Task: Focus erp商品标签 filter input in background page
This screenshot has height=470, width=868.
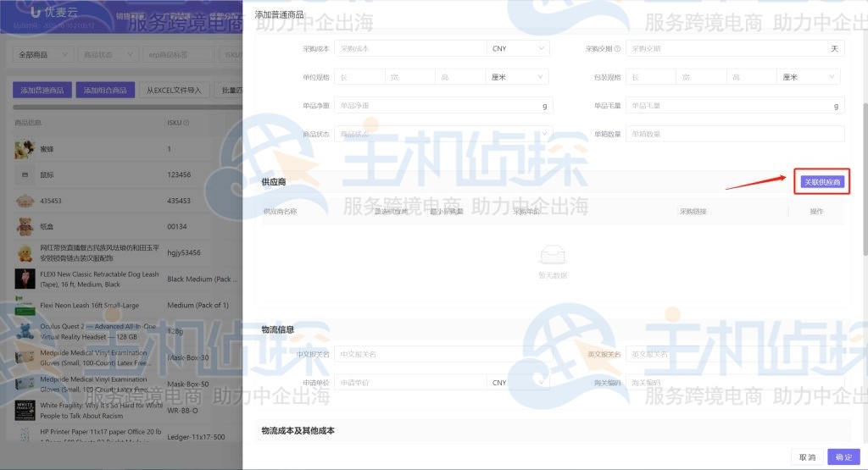Action: coord(178,55)
